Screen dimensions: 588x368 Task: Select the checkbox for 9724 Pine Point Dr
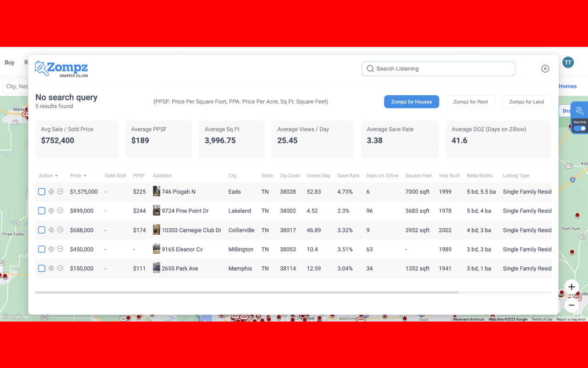(x=41, y=211)
